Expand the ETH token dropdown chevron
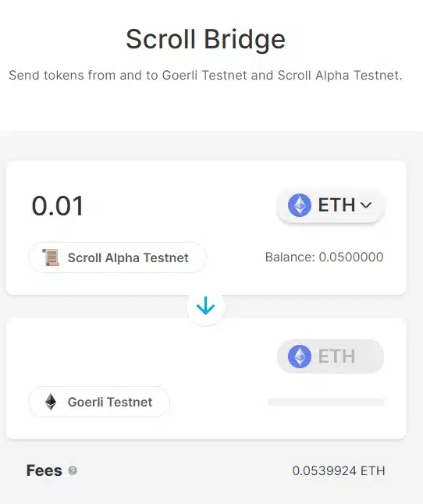Image resolution: width=423 pixels, height=504 pixels. (x=366, y=205)
